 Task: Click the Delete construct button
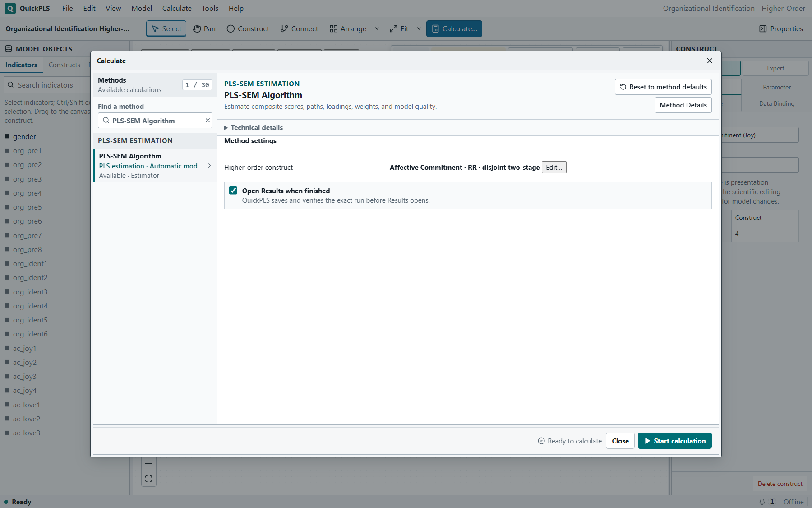click(x=780, y=484)
